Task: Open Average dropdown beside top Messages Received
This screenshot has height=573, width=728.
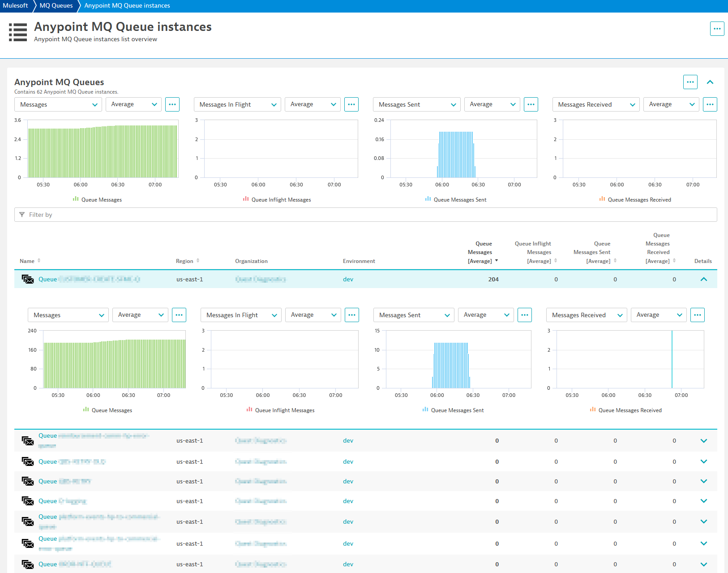Action: tap(671, 104)
